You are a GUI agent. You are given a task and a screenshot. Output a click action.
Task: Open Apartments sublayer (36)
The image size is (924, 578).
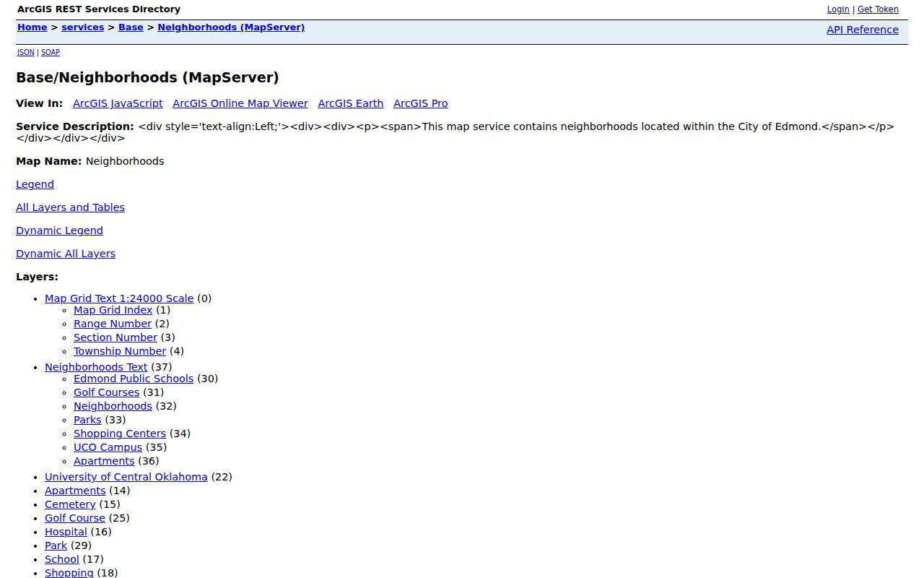coord(104,461)
